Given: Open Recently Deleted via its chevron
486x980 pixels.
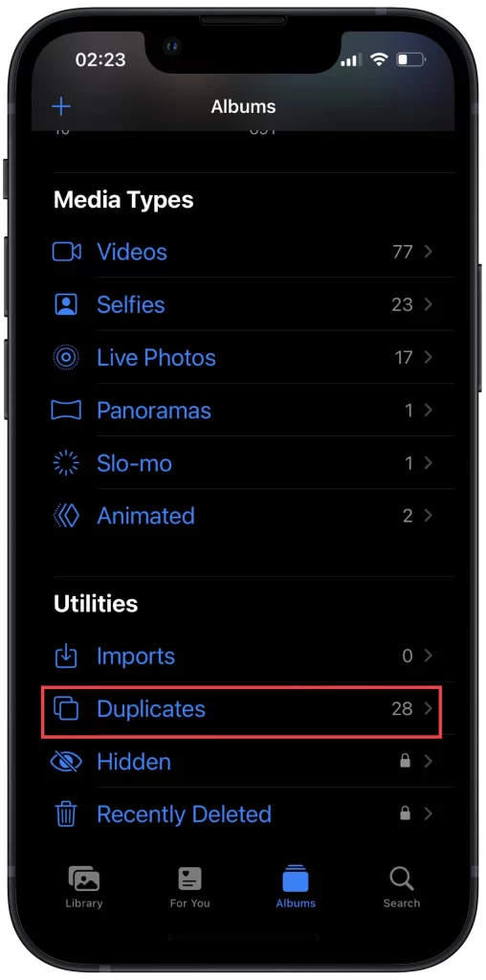Looking at the screenshot, I should click(x=429, y=813).
